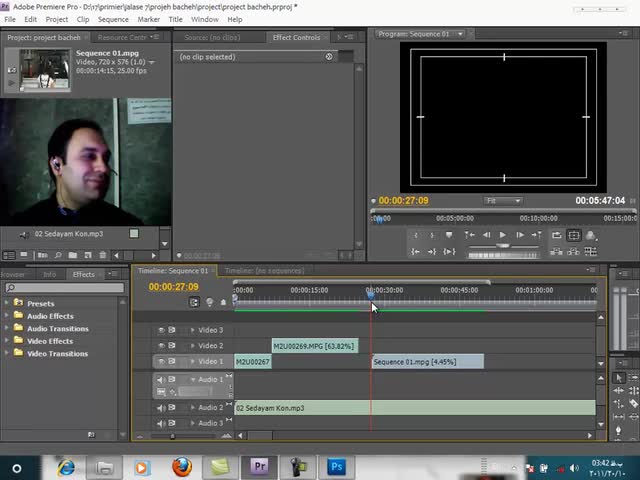Toggle Snap icon in Timeline panel

point(196,302)
